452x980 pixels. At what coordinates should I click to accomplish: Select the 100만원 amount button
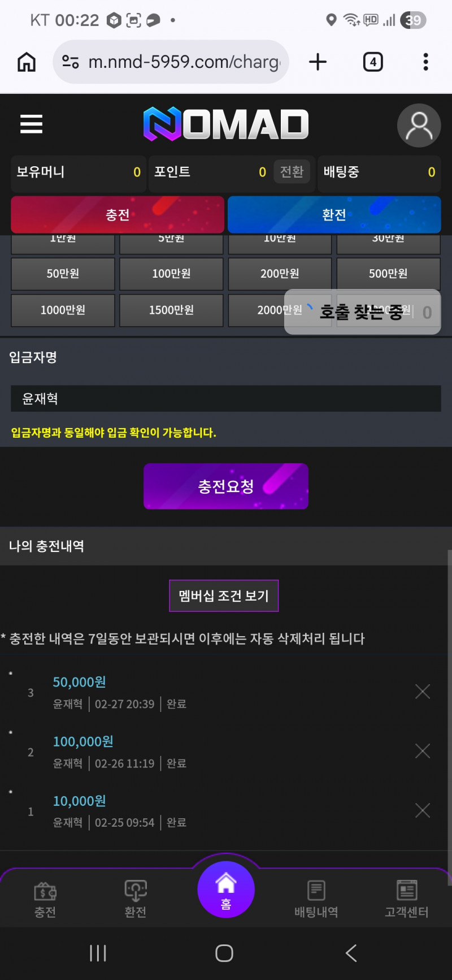tap(171, 274)
